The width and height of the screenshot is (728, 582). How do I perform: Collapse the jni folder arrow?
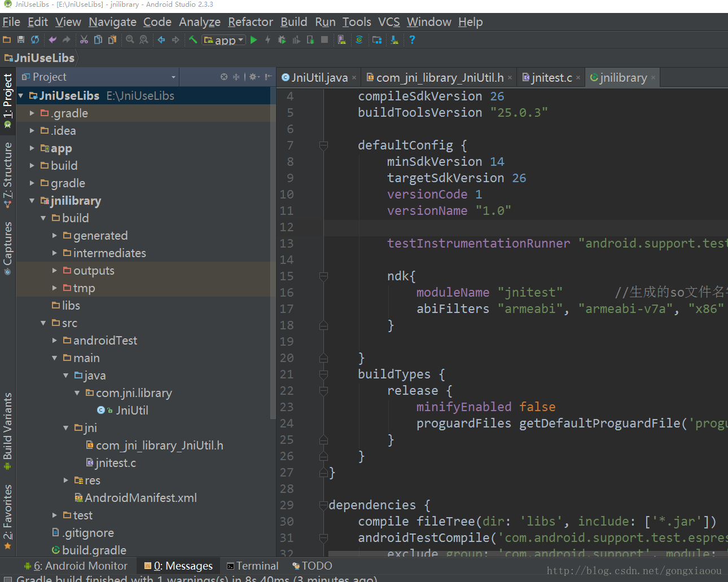click(66, 428)
